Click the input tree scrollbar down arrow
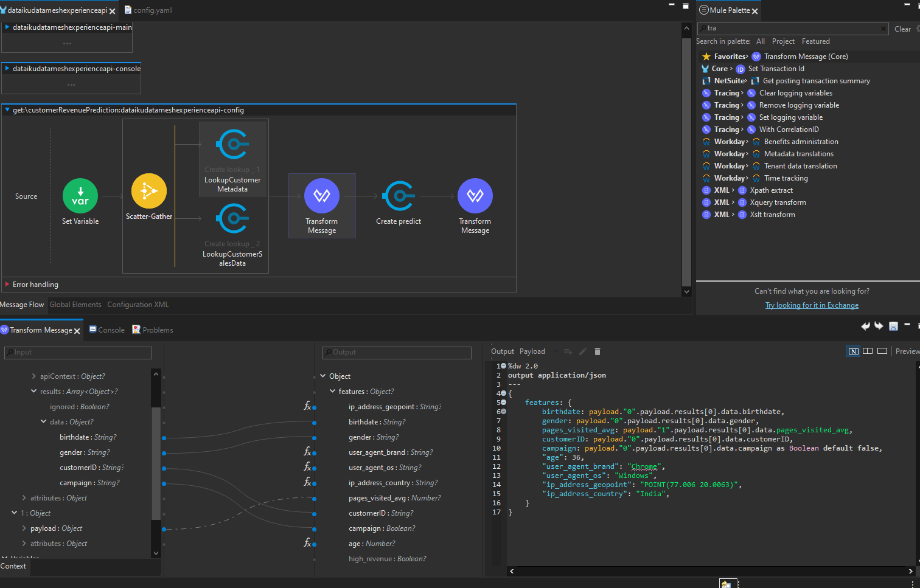 156,553
